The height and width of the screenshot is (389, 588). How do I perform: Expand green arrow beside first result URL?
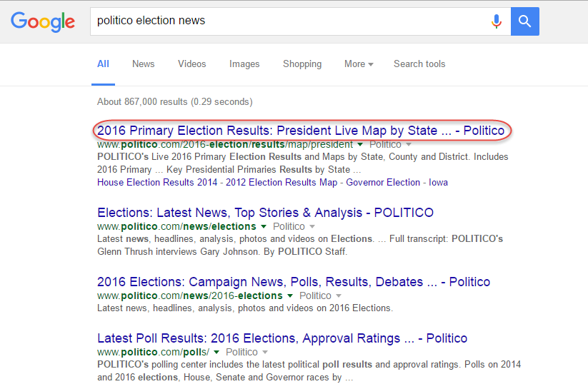(362, 145)
